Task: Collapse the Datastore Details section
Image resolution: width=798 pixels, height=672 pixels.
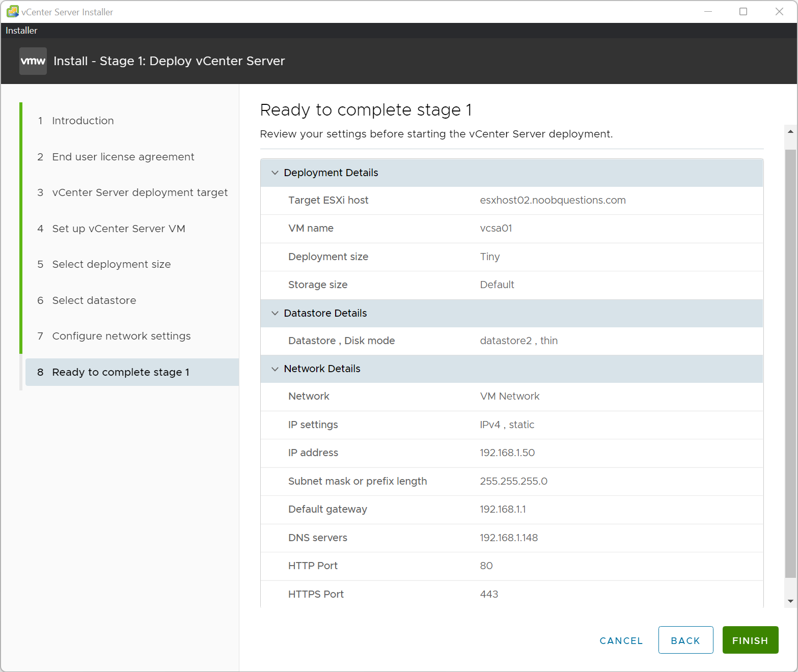Action: 275,313
